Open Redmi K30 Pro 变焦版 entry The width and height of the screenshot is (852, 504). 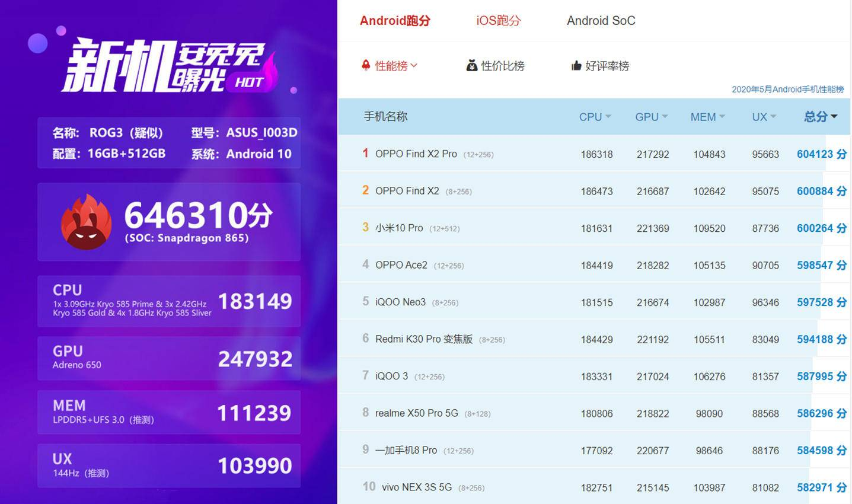click(424, 339)
